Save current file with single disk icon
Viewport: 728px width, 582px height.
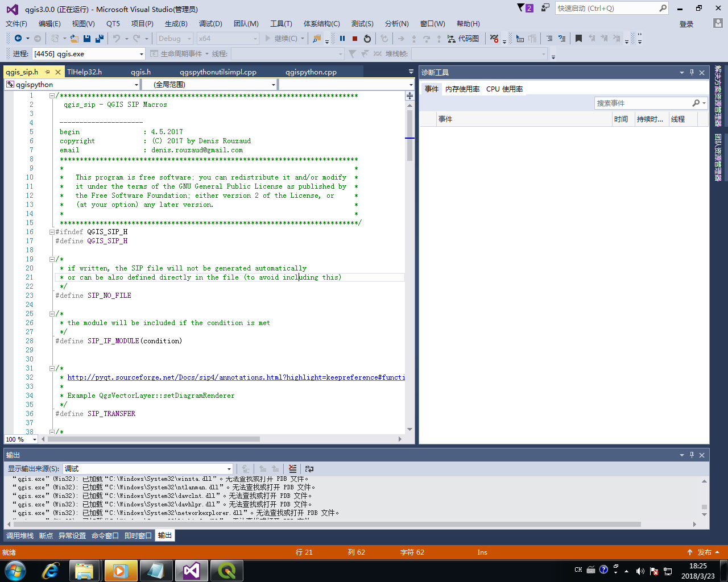pos(87,38)
